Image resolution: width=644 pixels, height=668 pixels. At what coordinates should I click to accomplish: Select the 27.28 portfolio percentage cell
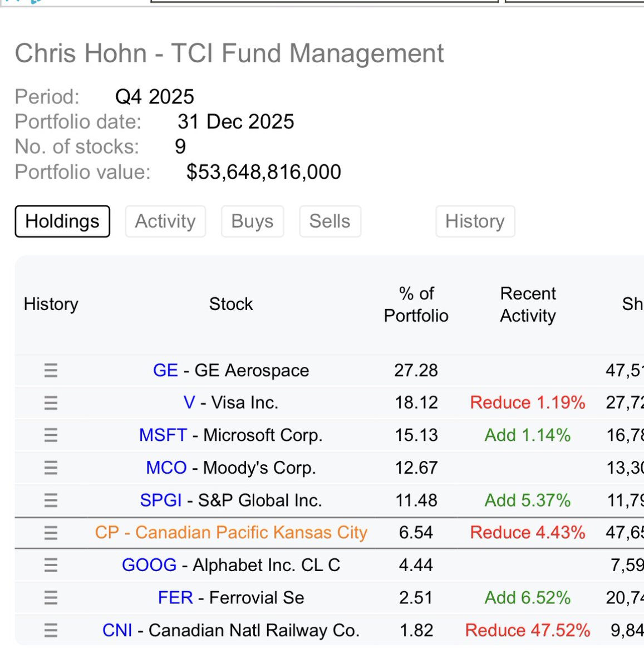(x=416, y=370)
